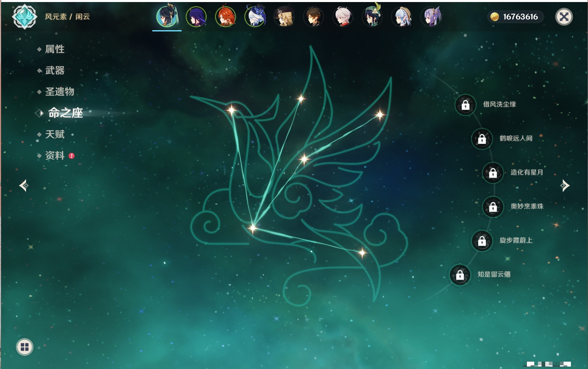Click the 借风洗尘缘 constellation label

pyautogui.click(x=500, y=104)
